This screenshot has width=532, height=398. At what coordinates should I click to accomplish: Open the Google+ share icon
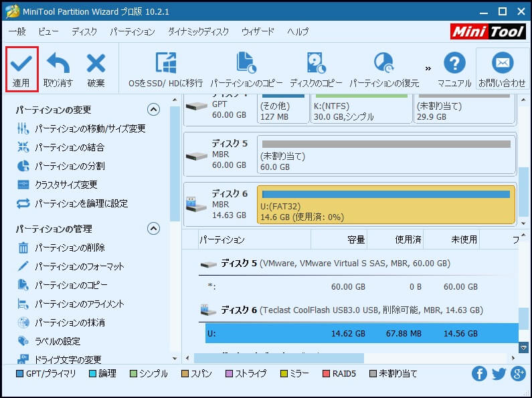point(519,374)
